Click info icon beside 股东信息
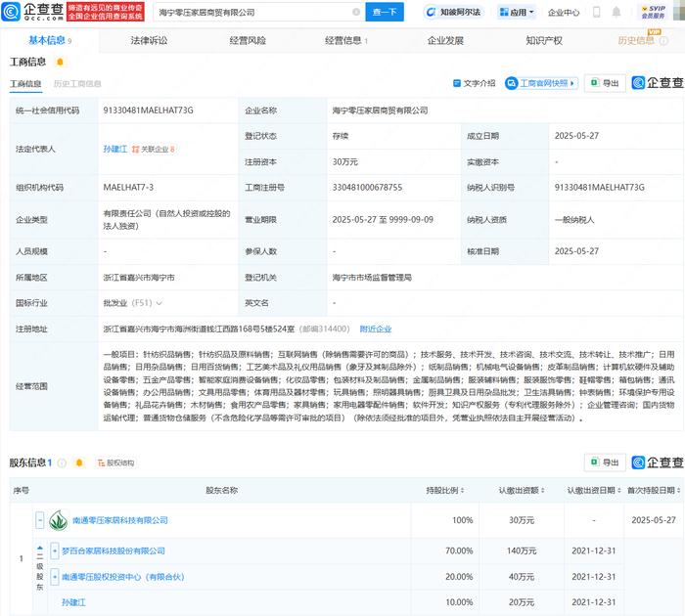 click(x=62, y=462)
